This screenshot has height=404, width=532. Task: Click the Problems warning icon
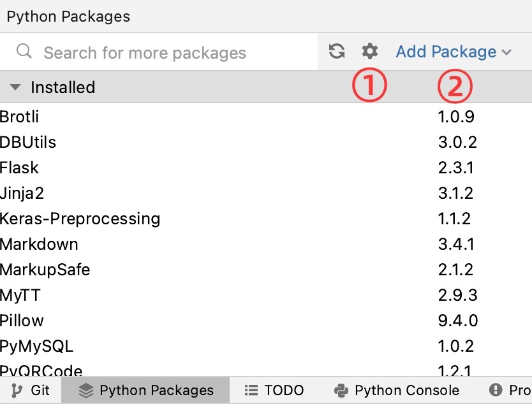pyautogui.click(x=495, y=391)
